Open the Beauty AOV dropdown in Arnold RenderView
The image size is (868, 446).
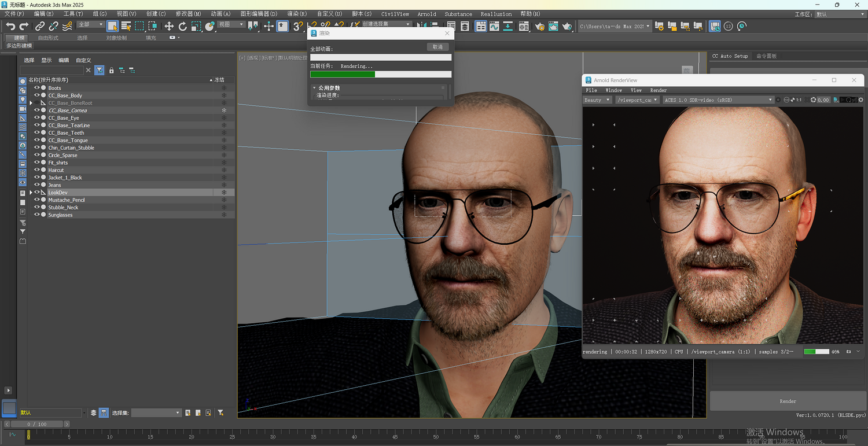pos(597,100)
